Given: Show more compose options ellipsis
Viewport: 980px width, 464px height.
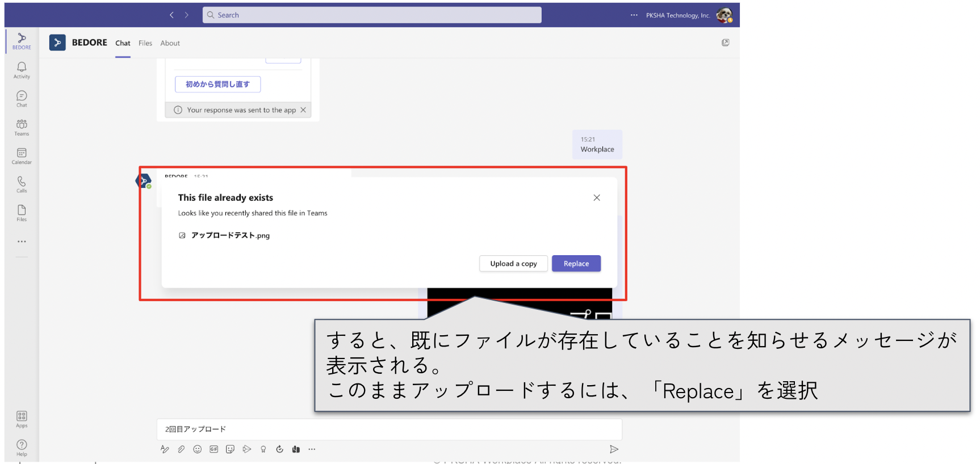Looking at the screenshot, I should tap(312, 449).
